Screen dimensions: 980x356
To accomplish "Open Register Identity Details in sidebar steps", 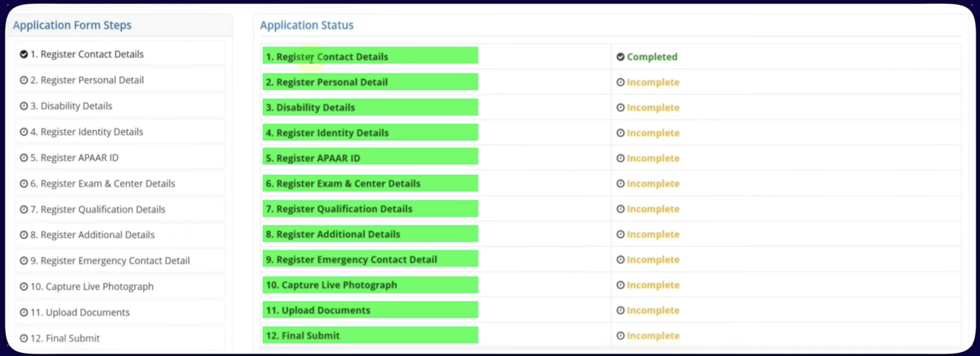I will coord(91,132).
